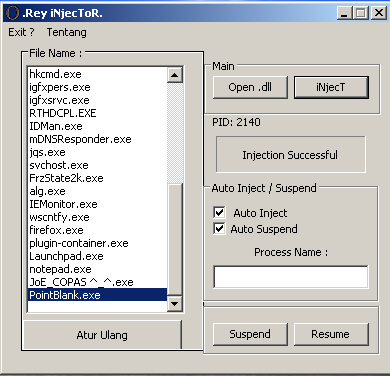Select Launchpad.exe in the file list
This screenshot has width=390, height=376.
point(97,256)
